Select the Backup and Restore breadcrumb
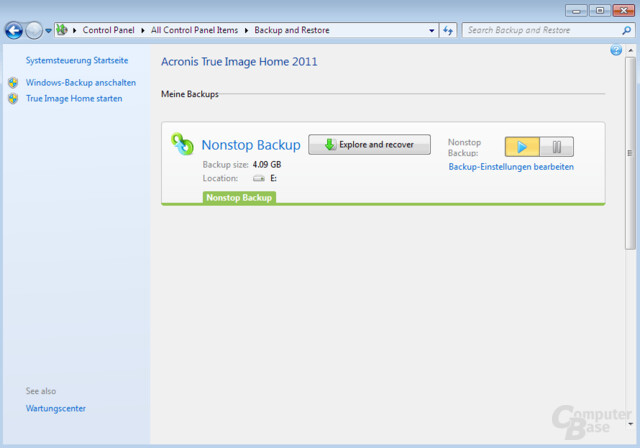 (292, 30)
